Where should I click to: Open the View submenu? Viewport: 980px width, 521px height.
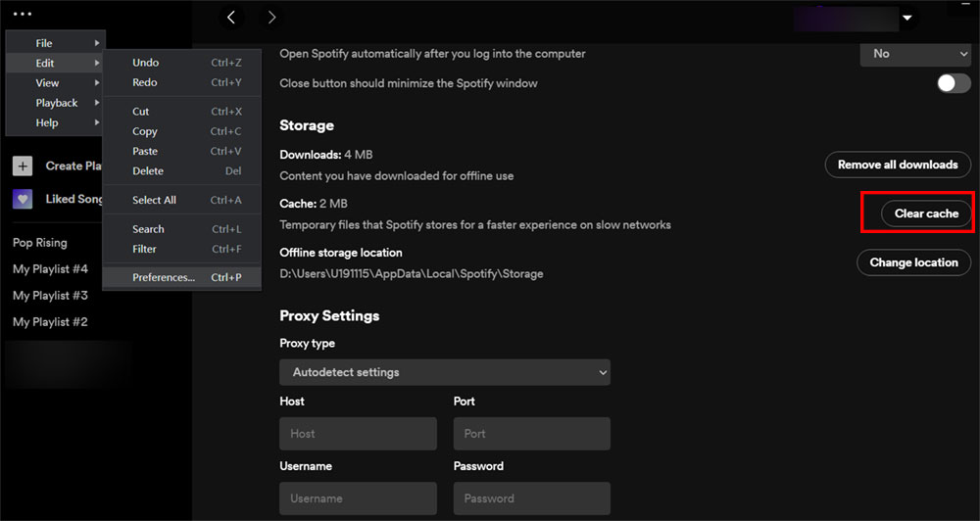pyautogui.click(x=56, y=83)
